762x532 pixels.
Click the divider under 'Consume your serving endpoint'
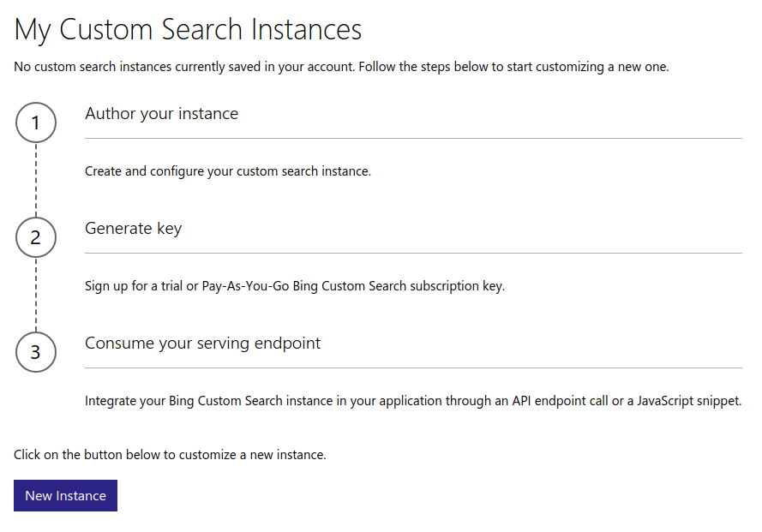411,367
